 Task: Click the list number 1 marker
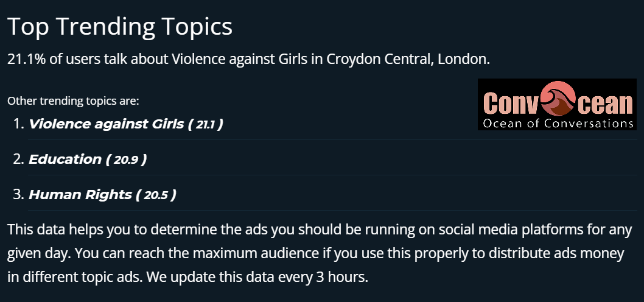[x=19, y=124]
